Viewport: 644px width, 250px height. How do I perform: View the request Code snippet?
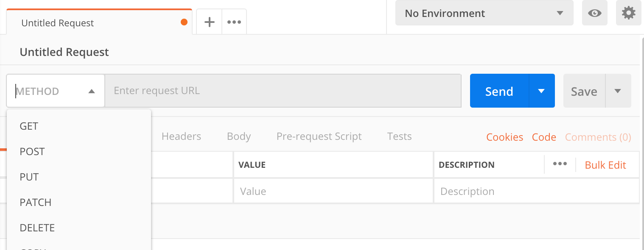pyautogui.click(x=544, y=137)
